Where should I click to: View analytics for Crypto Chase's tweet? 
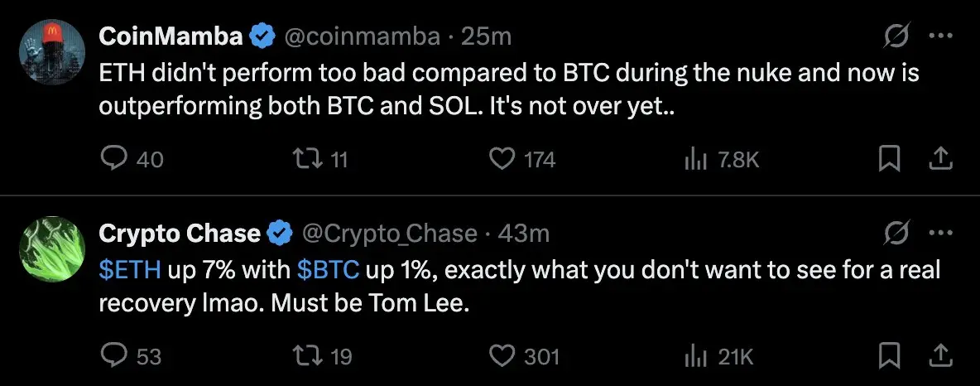click(694, 355)
